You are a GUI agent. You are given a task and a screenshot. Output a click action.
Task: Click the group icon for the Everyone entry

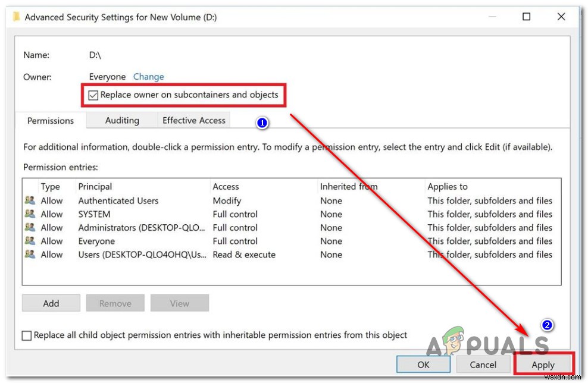(x=30, y=241)
